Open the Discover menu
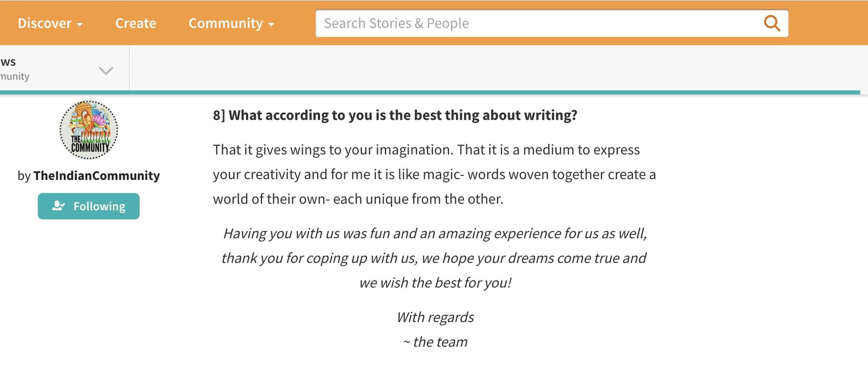The image size is (868, 389). point(50,23)
